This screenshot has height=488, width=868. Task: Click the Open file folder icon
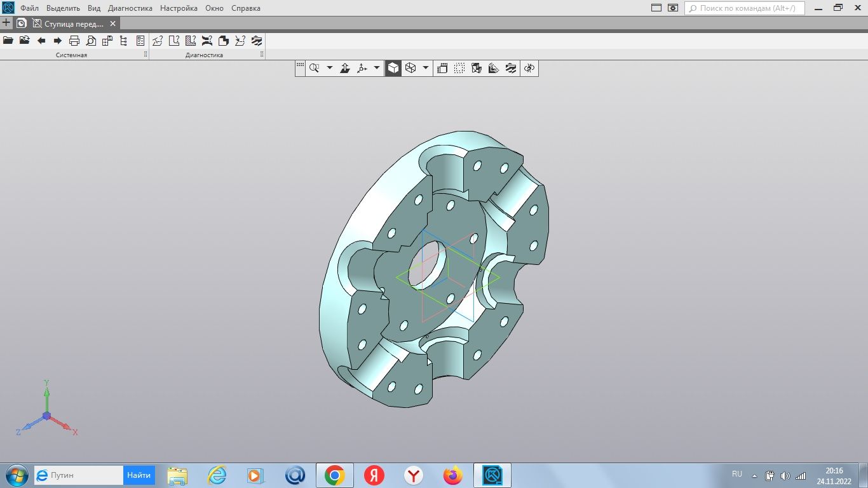(x=8, y=41)
